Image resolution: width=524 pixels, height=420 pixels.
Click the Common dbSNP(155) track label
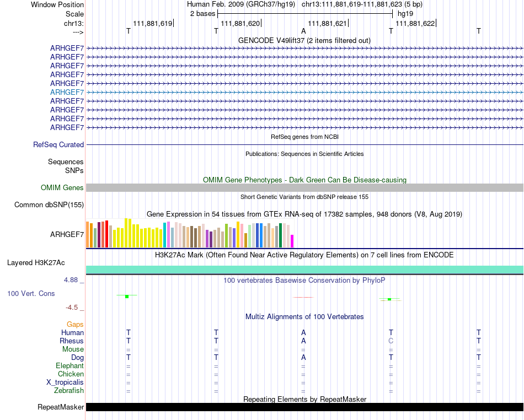coord(49,204)
